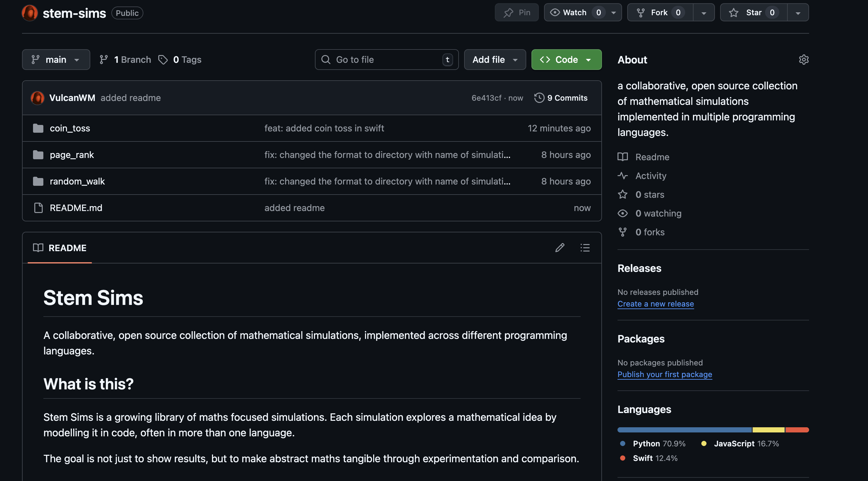The height and width of the screenshot is (481, 868).
Task: Pin the stem-sims repository
Action: click(517, 13)
